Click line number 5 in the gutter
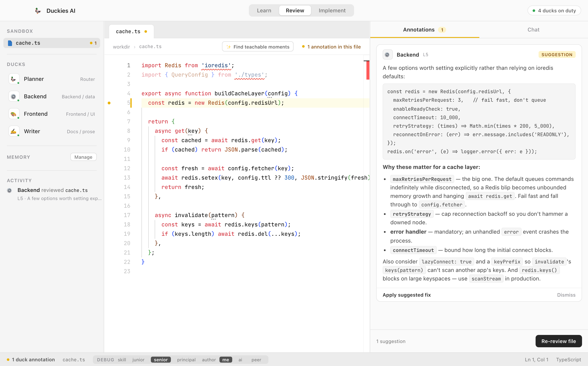This screenshot has height=366, width=588. click(x=129, y=103)
